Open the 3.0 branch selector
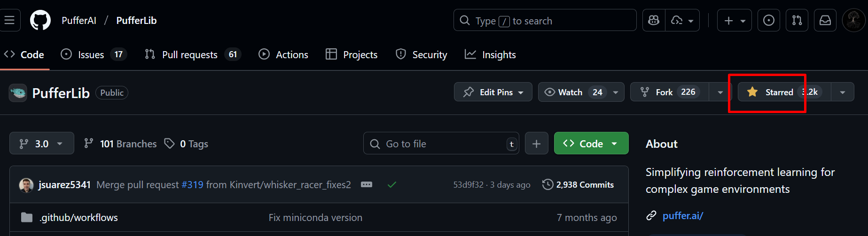868x236 pixels. 42,144
